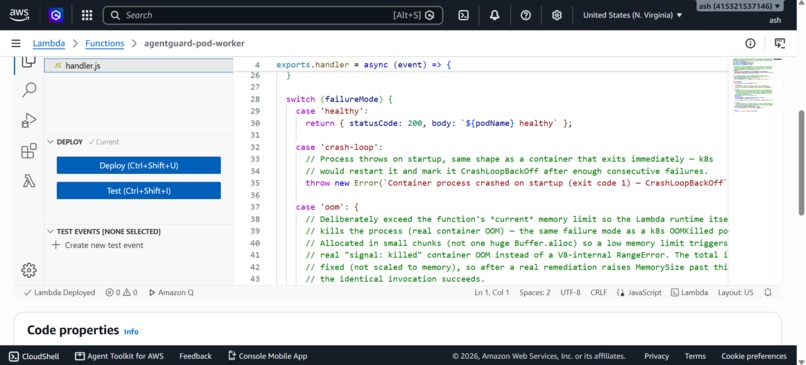The width and height of the screenshot is (806, 365).
Task: Open the Search magnifier in editor sidebar
Action: pyautogui.click(x=29, y=90)
